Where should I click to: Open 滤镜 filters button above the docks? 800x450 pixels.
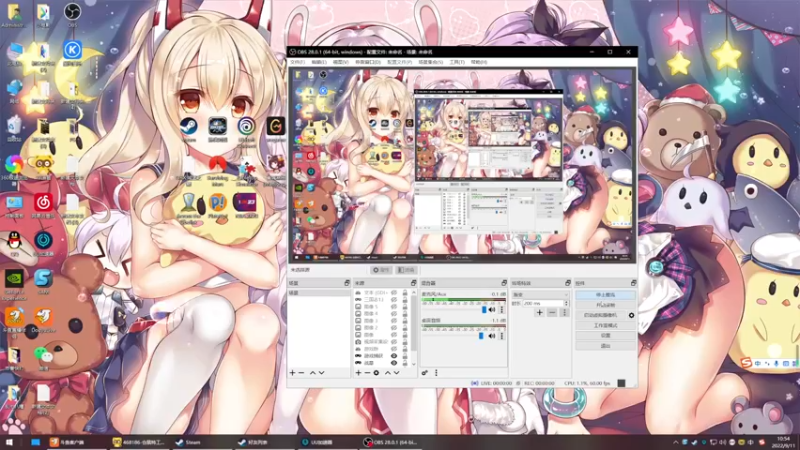click(x=406, y=270)
